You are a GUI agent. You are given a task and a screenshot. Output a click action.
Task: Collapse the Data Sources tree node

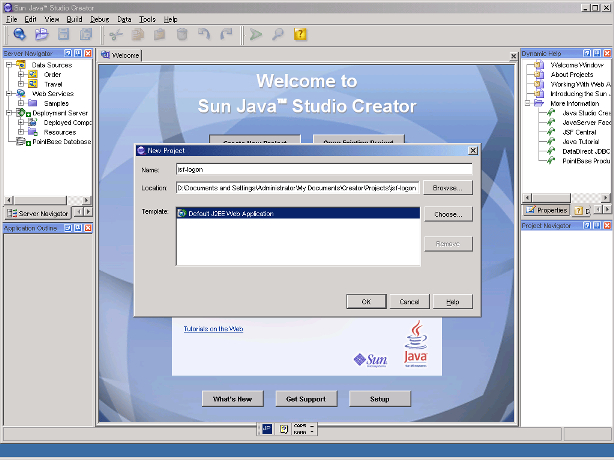(9, 65)
